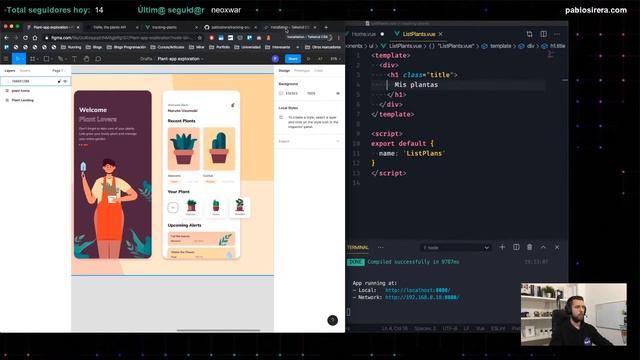Open the Home.vue editor tab

coord(364,34)
